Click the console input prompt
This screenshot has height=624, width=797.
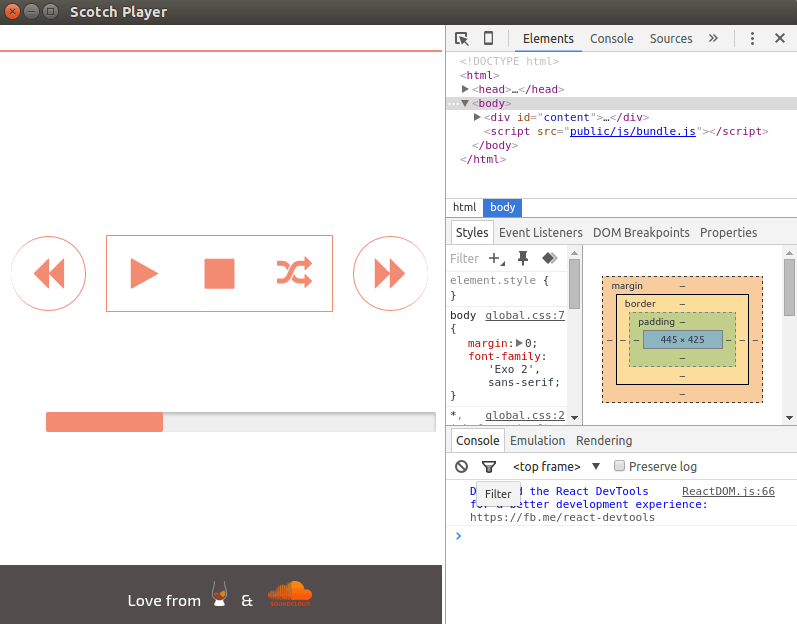[x=621, y=536]
